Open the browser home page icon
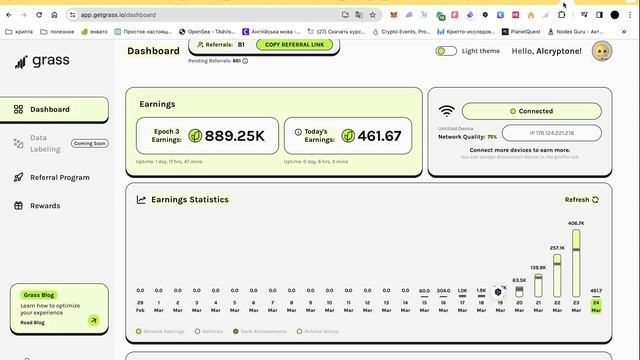The height and width of the screenshot is (360, 640). (54, 15)
